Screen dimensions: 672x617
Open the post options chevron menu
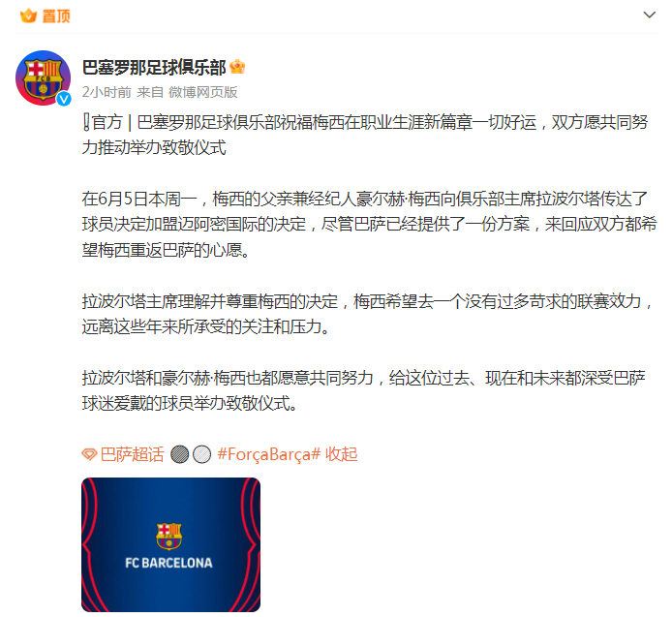(650, 15)
